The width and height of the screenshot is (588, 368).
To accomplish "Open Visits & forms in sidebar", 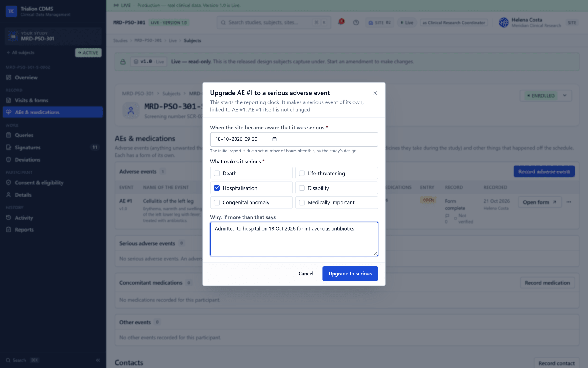I will coord(53,100).
